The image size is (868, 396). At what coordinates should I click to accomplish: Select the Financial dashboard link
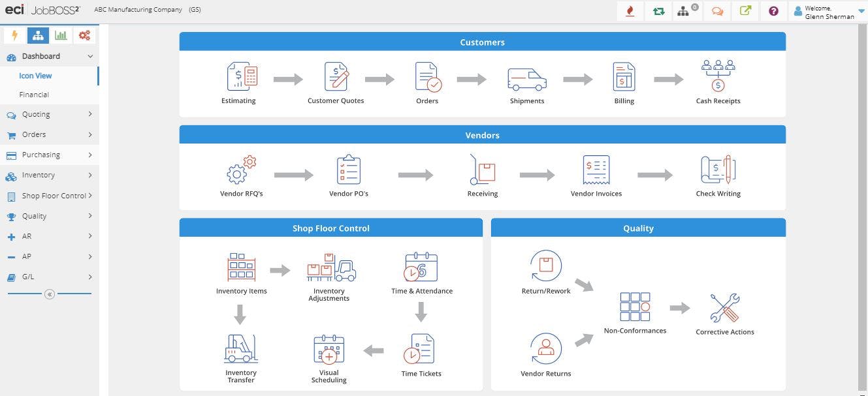click(34, 95)
